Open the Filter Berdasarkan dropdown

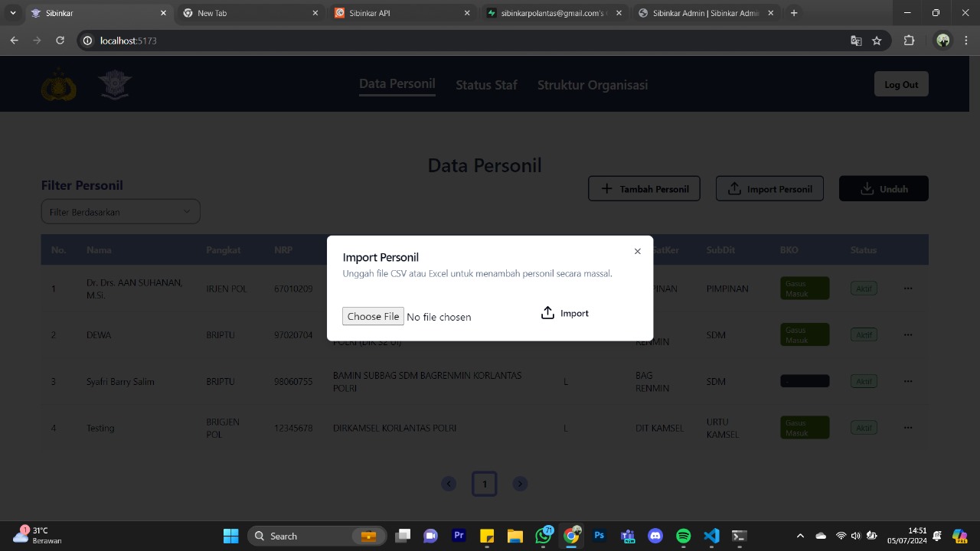(x=120, y=212)
